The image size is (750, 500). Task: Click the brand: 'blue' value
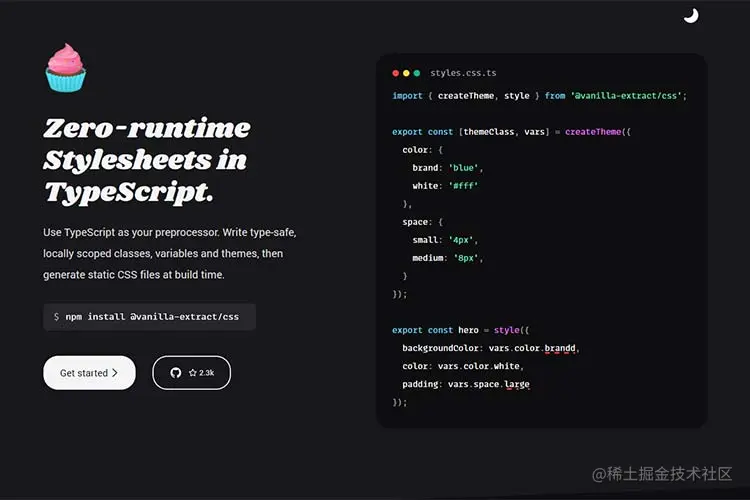click(x=463, y=168)
